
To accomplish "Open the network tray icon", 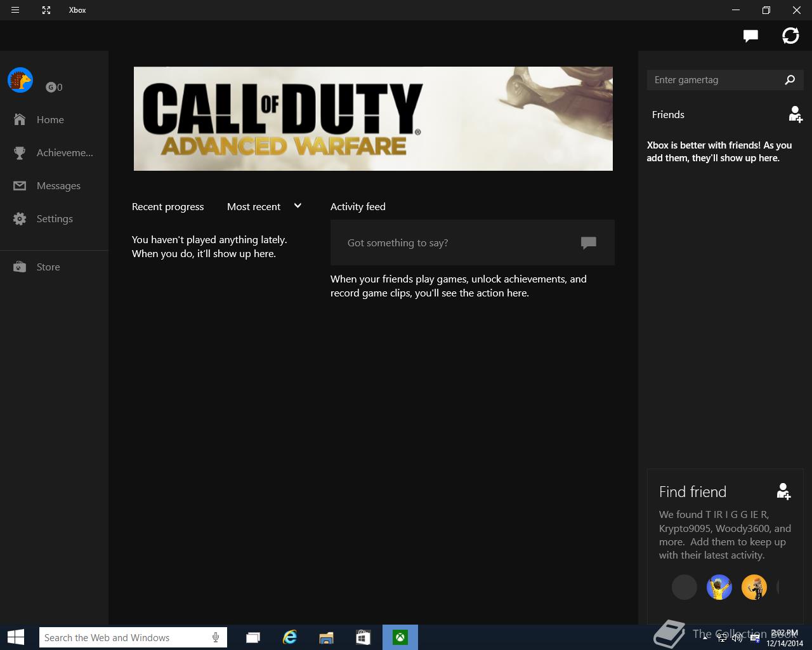I will (722, 638).
